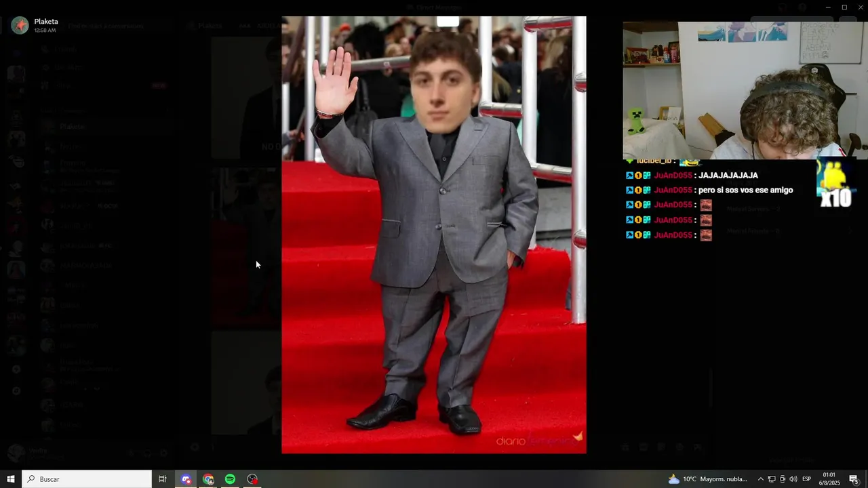Open the Windows Start menu
Image resolution: width=868 pixels, height=488 pixels.
[x=11, y=479]
